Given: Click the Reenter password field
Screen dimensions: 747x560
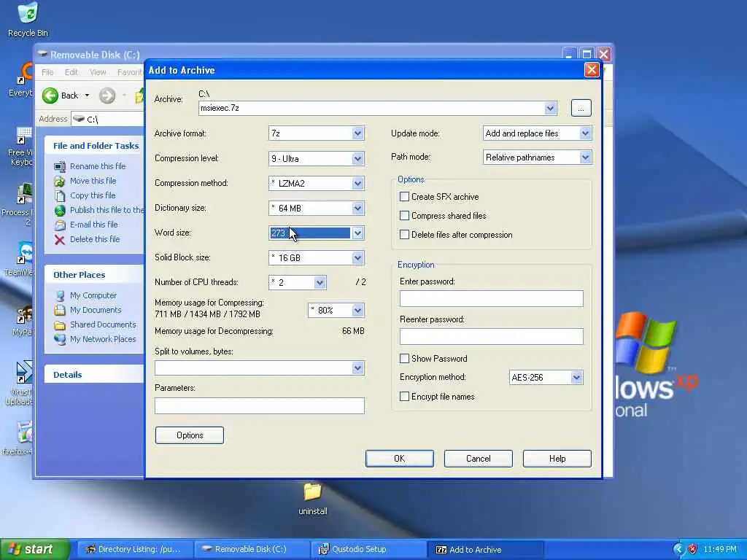Looking at the screenshot, I should point(491,336).
